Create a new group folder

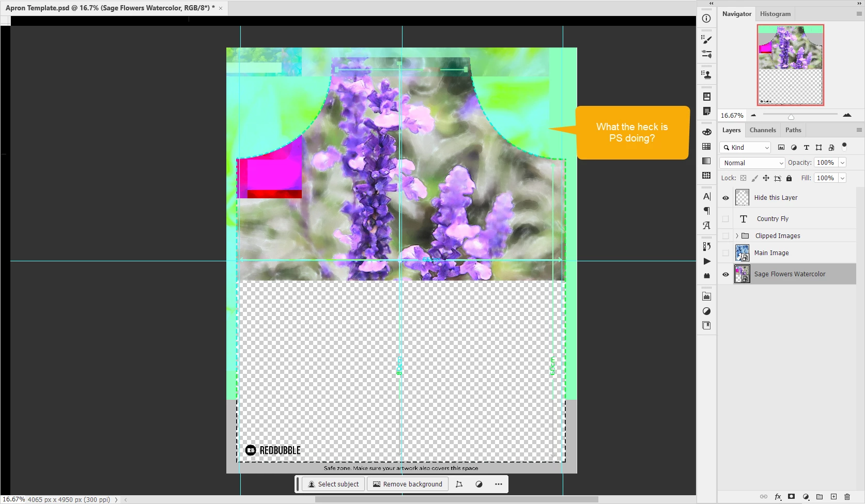[x=820, y=497]
